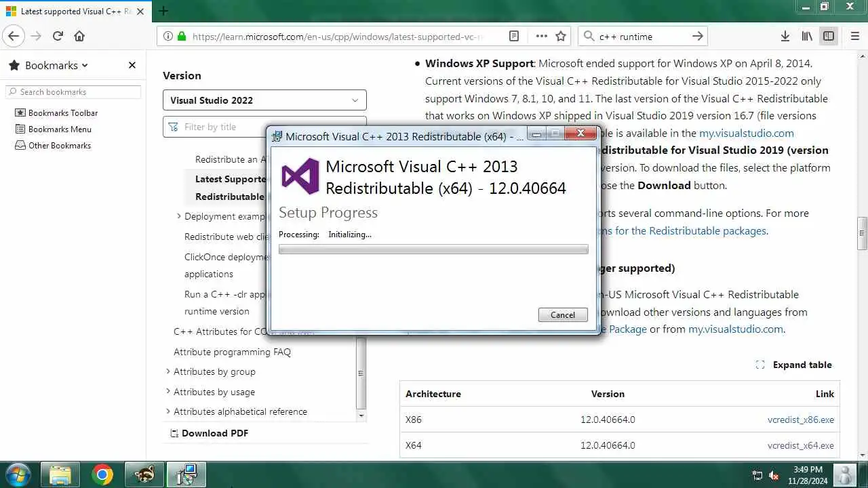
Task: Toggle the sidebar icon in toolbar
Action: [x=829, y=36]
